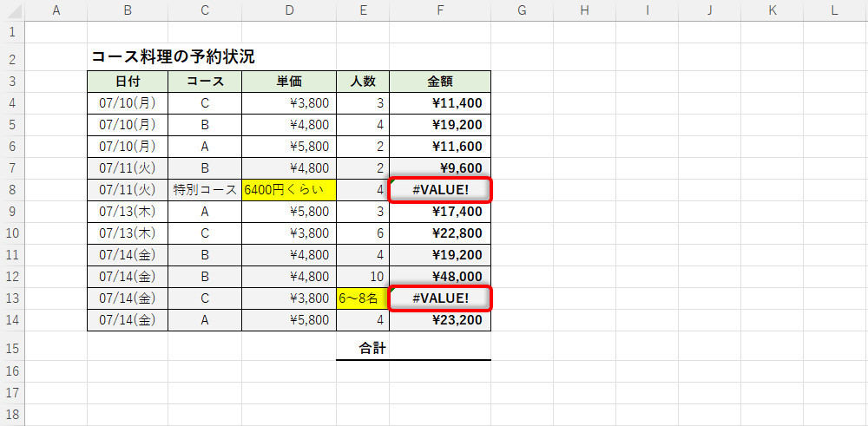
Task: Select column B header
Action: (128, 10)
